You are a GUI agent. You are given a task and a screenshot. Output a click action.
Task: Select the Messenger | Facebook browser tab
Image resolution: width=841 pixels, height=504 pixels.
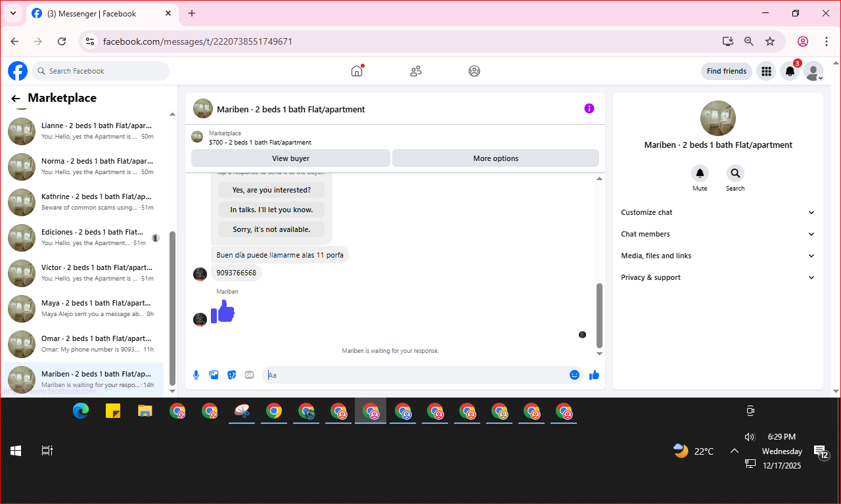tap(102, 13)
